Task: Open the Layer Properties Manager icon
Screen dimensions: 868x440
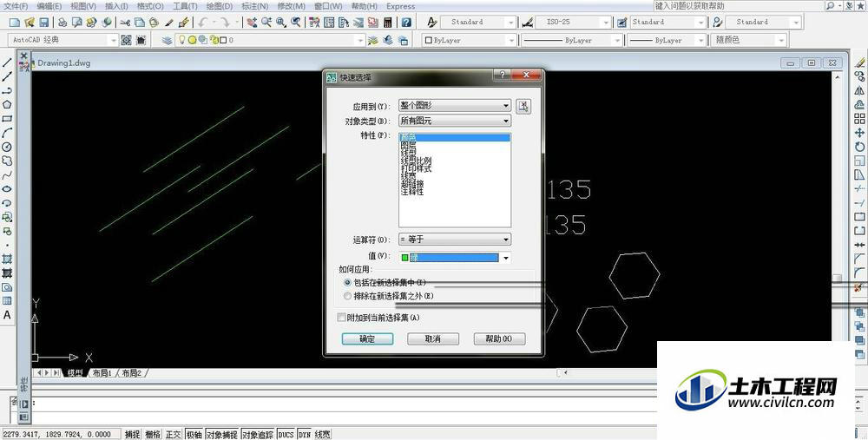Action: coord(167,41)
